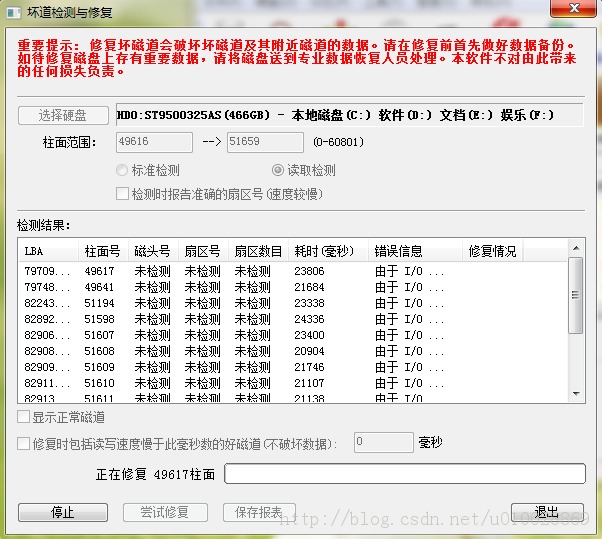Click the elapsed time value 24336
The height and width of the screenshot is (539, 602).
(309, 319)
